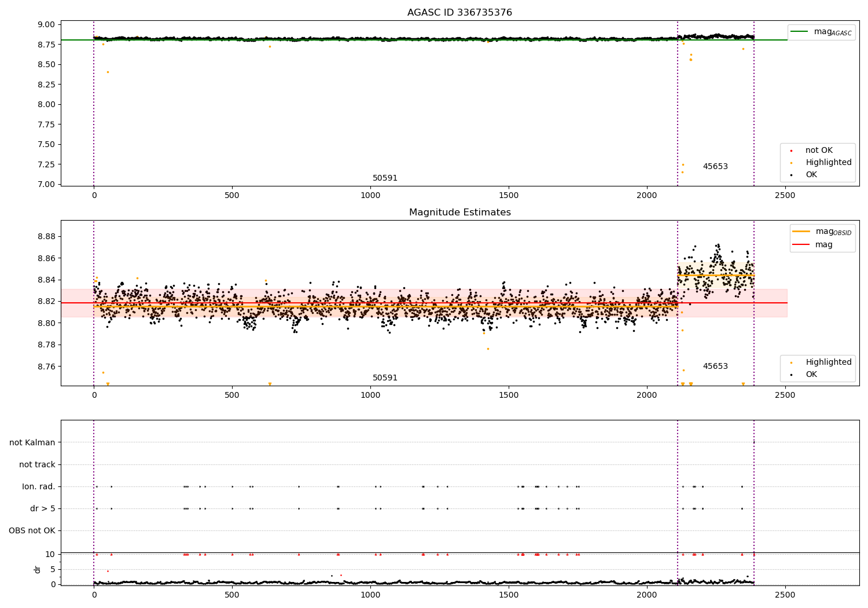
Task: Select x-axis tick '2000' under the Magnitude Estimates plot
Action: click(x=646, y=395)
